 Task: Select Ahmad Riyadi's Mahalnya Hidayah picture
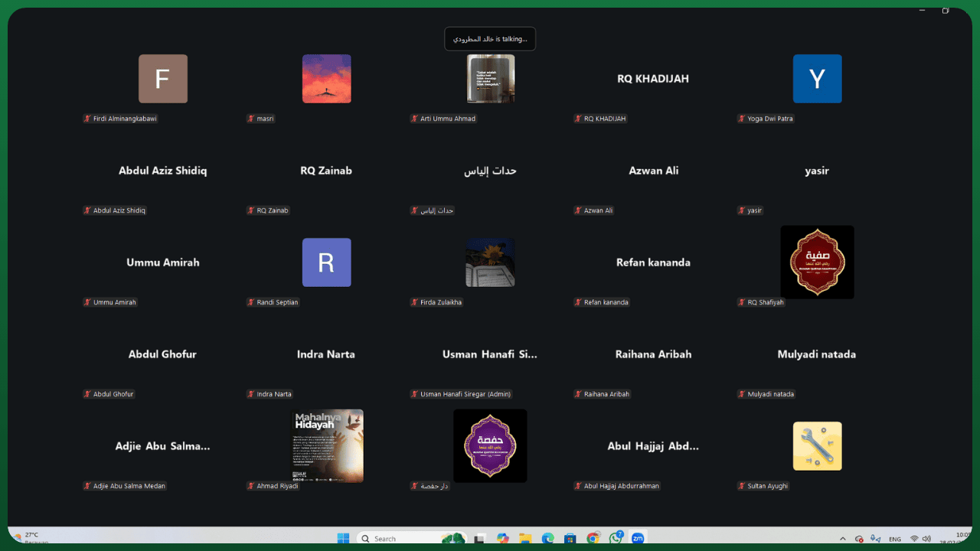(x=327, y=445)
